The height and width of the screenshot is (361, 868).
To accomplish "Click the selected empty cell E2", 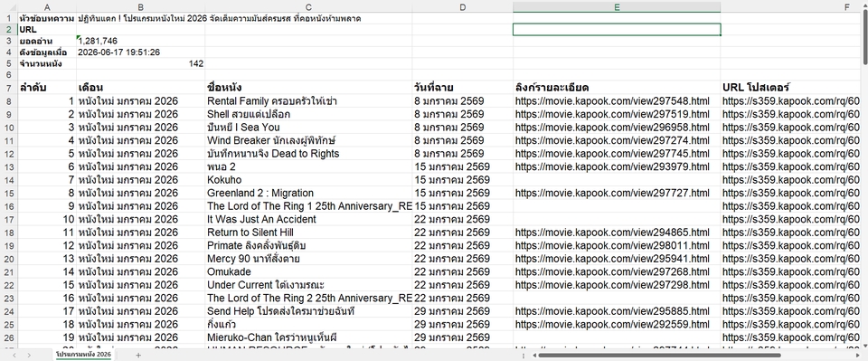I will point(617,29).
